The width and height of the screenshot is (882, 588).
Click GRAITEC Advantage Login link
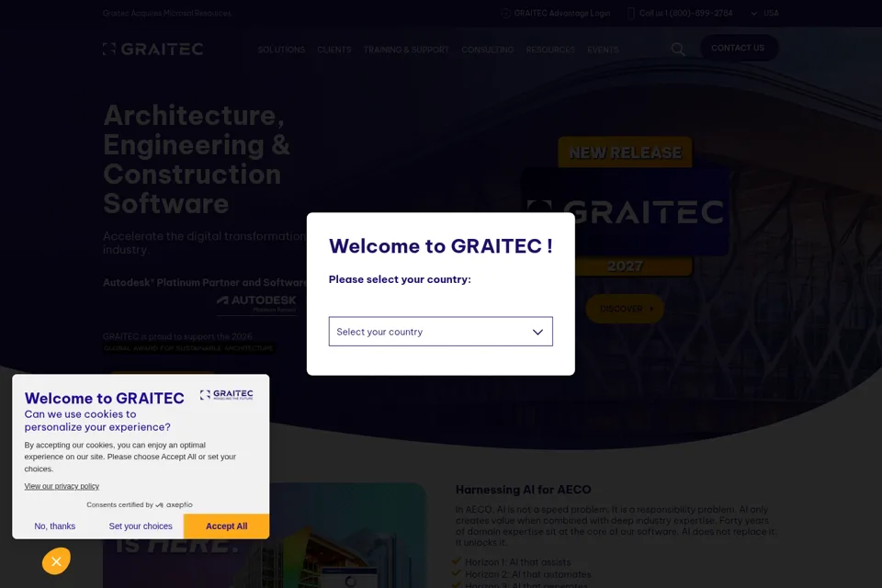[x=562, y=13]
